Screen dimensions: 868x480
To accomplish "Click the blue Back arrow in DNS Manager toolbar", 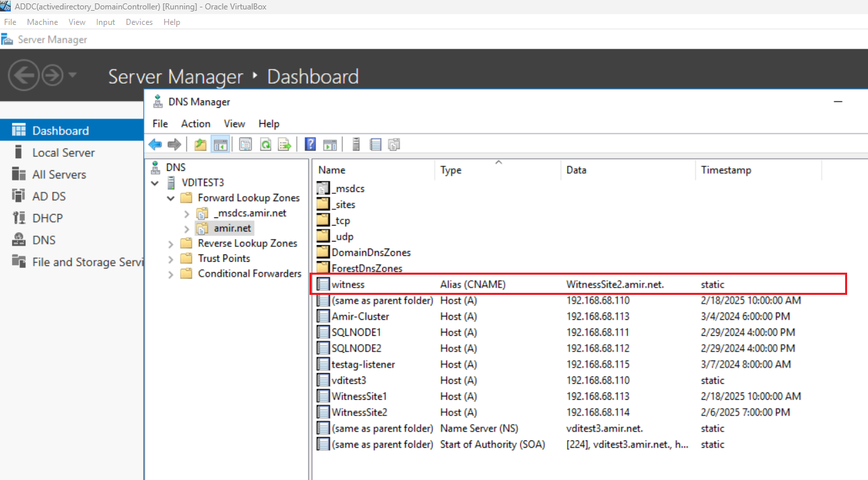I will click(x=155, y=144).
